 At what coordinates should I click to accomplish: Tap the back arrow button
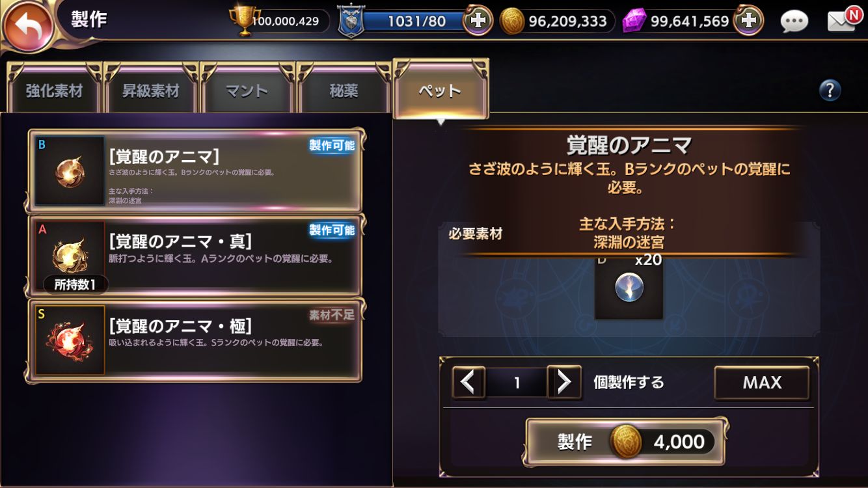pos(27,27)
